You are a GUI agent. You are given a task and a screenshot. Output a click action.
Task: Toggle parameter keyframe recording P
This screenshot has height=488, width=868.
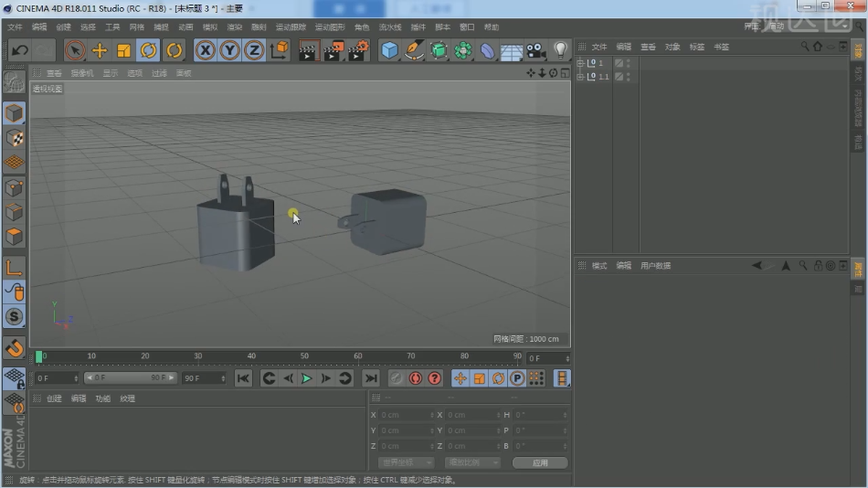pos(517,378)
